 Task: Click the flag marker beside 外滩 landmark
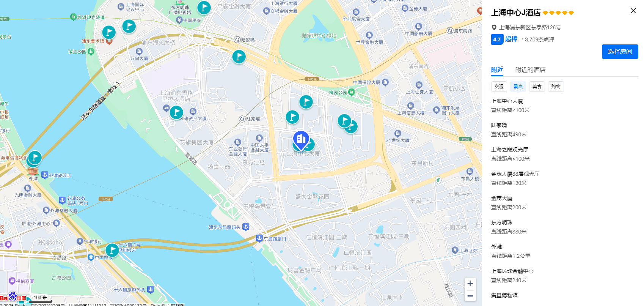[x=35, y=158]
